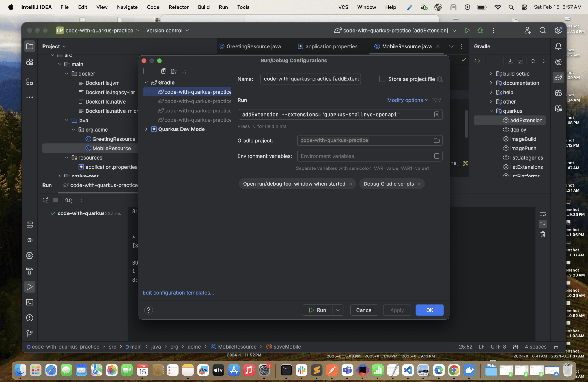Screen dimensions: 588x382
Task: Remove the Debug Gradle scripts option chip
Action: click(419, 184)
